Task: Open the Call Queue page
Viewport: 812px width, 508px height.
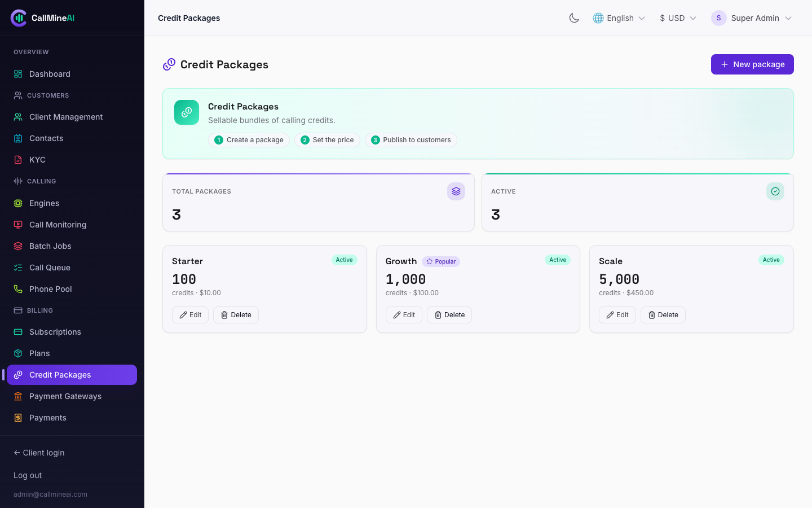Action: click(72, 268)
